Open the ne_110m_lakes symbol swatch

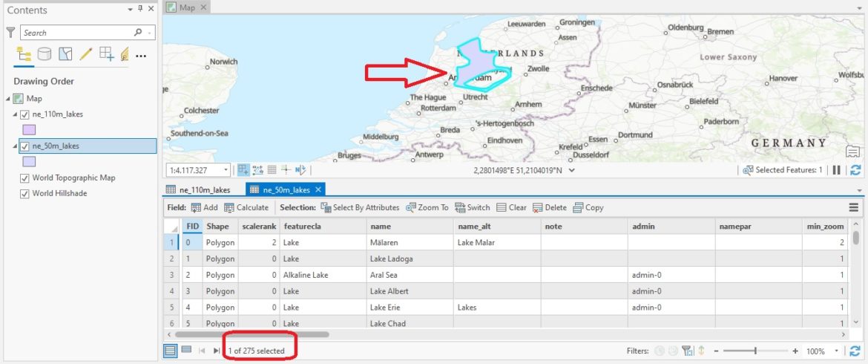point(30,130)
